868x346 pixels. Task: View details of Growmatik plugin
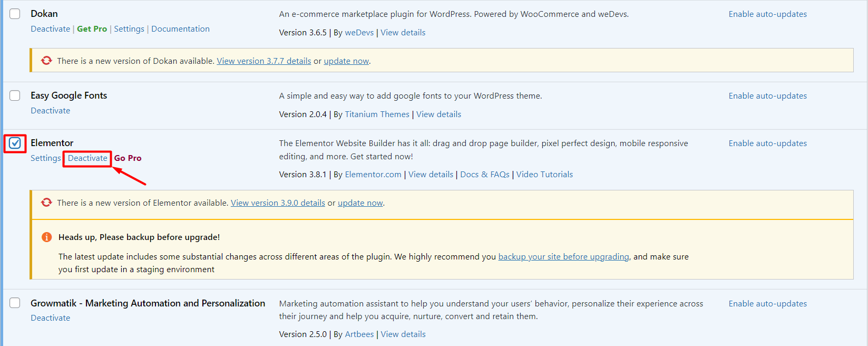tap(403, 334)
